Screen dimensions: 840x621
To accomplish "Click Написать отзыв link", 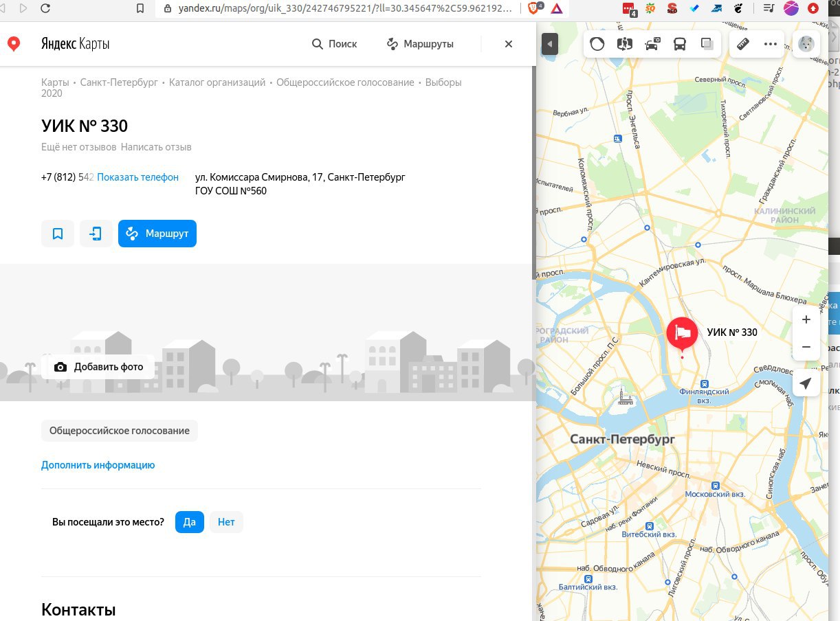I will click(x=156, y=147).
